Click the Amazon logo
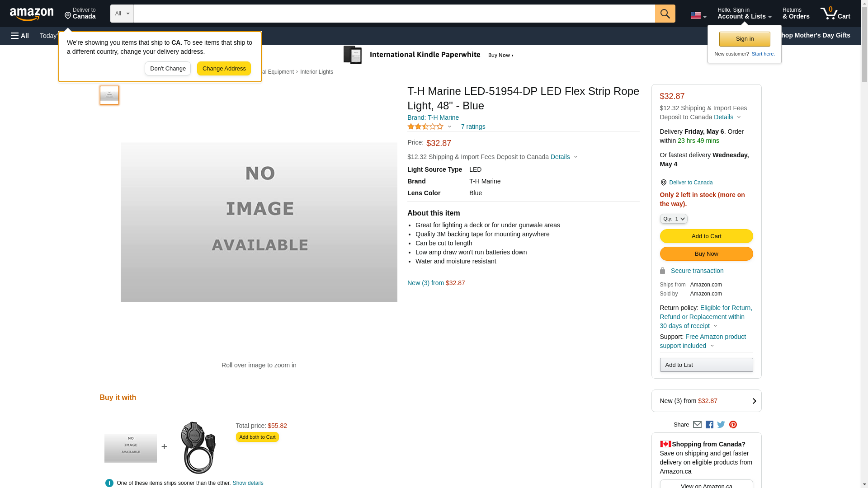868x488 pixels. coord(32,14)
